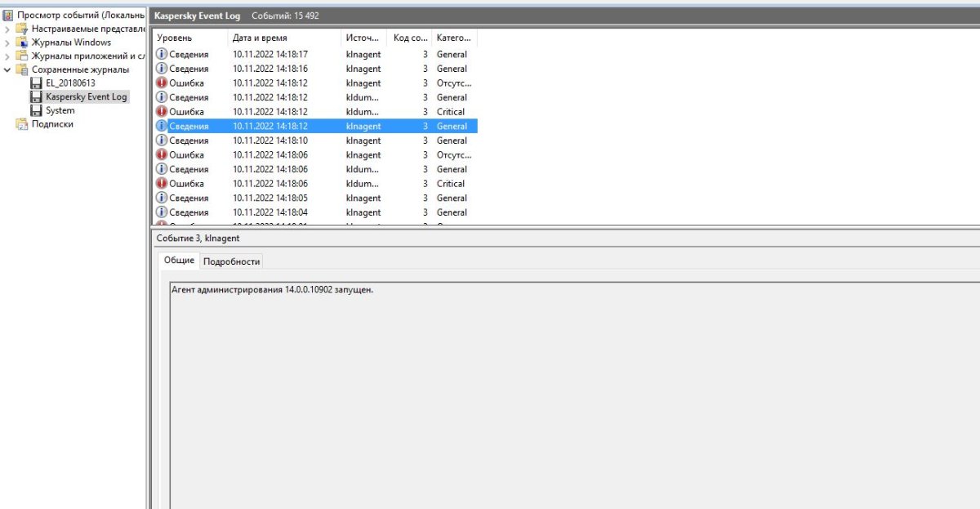Click the Kaspersky Event Log saved log icon
The image size is (980, 509).
pyautogui.click(x=36, y=96)
